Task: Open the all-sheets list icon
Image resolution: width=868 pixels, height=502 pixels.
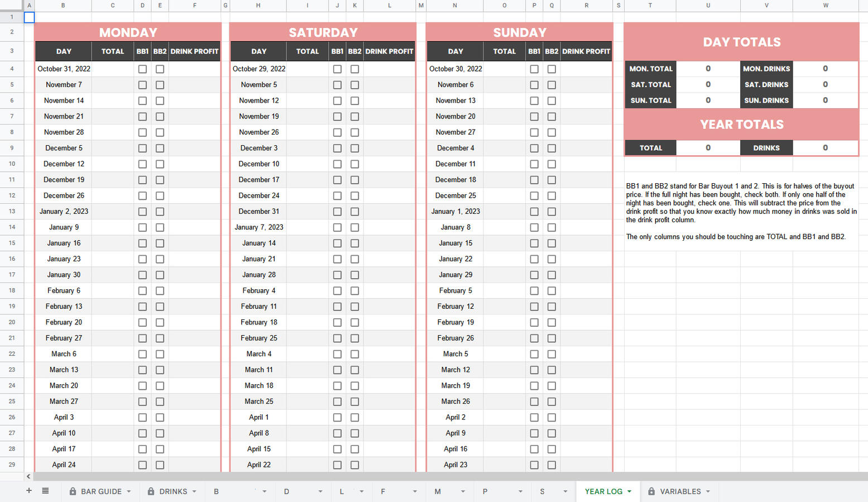Action: click(45, 491)
